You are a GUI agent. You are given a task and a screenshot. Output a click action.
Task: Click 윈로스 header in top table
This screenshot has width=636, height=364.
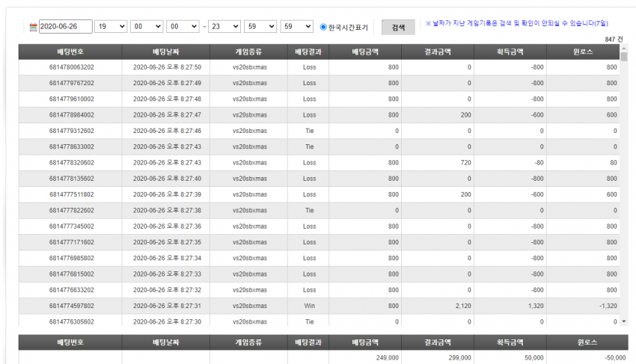[583, 52]
